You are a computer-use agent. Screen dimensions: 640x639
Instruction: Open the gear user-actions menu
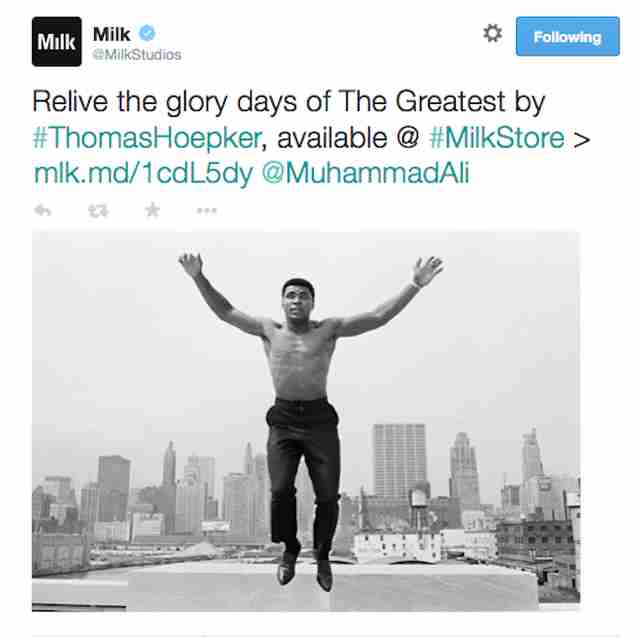pos(493,33)
